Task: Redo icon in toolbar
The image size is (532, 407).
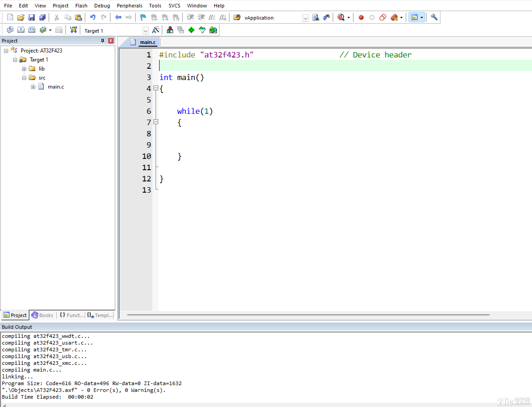Action: [104, 17]
